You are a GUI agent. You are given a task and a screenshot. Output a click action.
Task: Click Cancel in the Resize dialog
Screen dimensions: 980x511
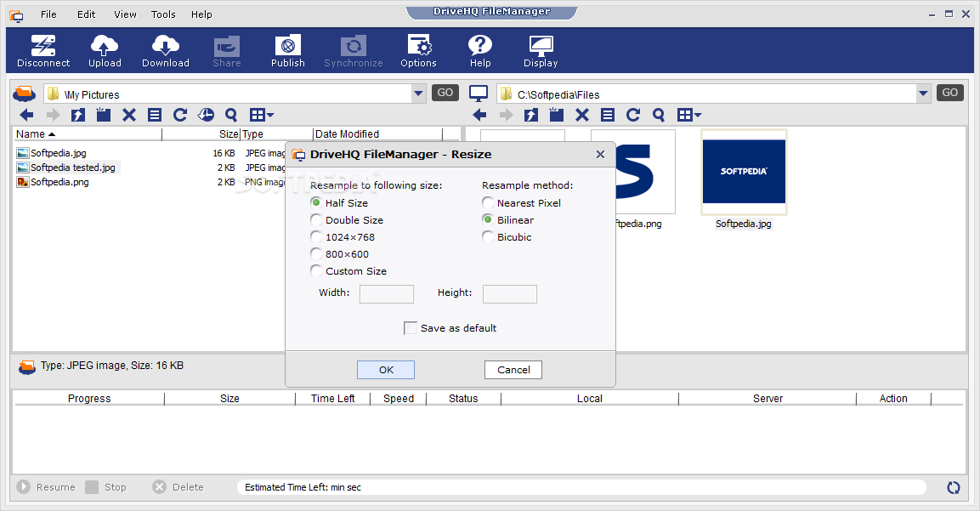[x=513, y=370]
